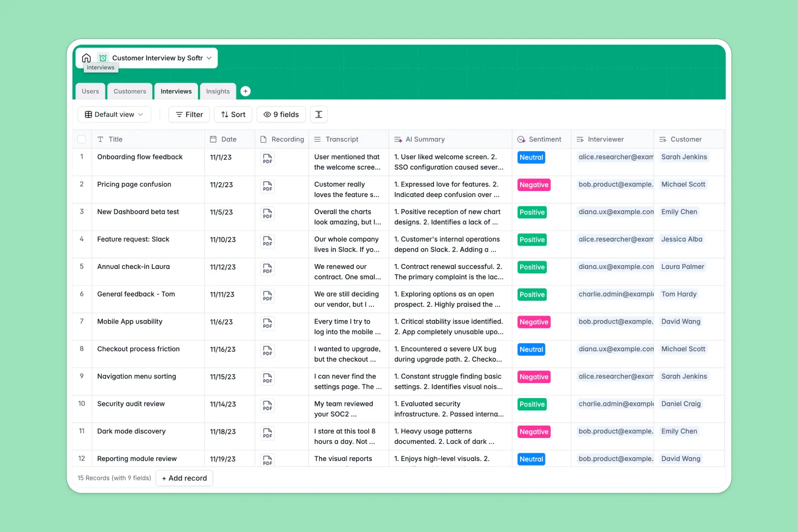Click the row height adjustment icon
Screen dimensions: 798x532
coord(319,114)
